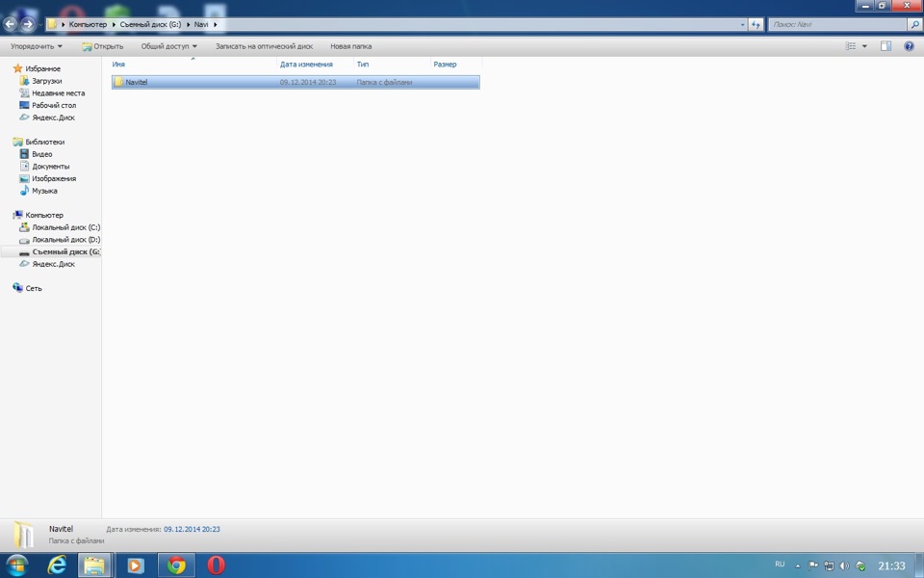Open the Документы library
This screenshot has height=578, width=924.
[x=50, y=167]
